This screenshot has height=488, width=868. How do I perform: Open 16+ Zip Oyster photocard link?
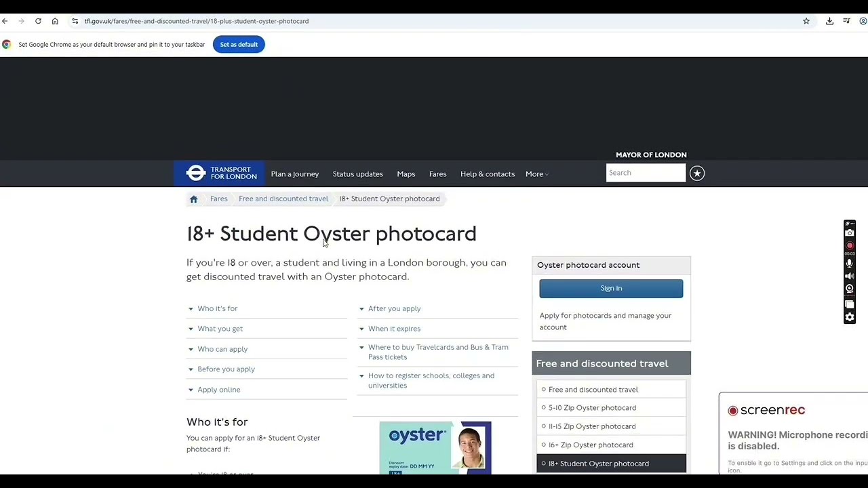[x=591, y=445]
